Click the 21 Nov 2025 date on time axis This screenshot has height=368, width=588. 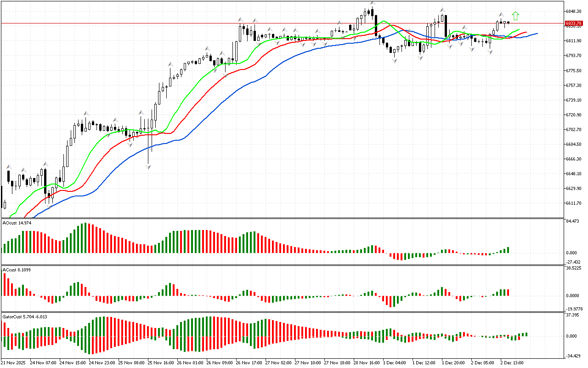click(x=14, y=362)
